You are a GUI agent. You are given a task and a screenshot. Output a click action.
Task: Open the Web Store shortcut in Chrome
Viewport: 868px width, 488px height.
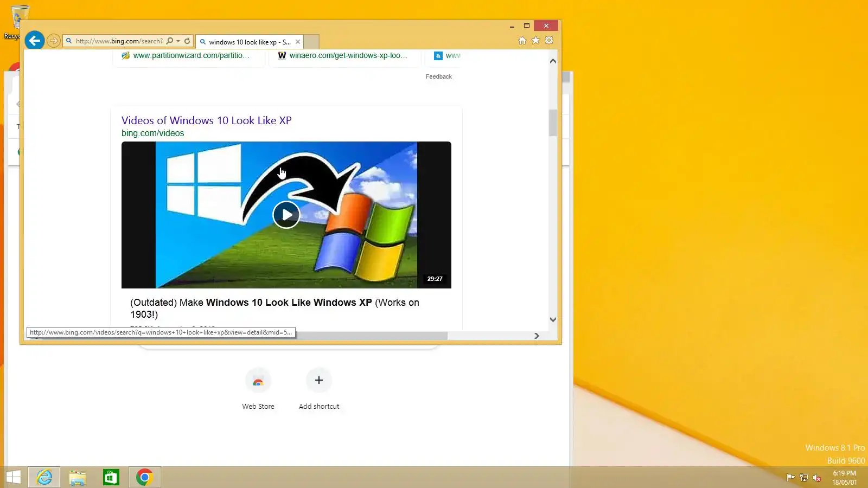pos(258,389)
